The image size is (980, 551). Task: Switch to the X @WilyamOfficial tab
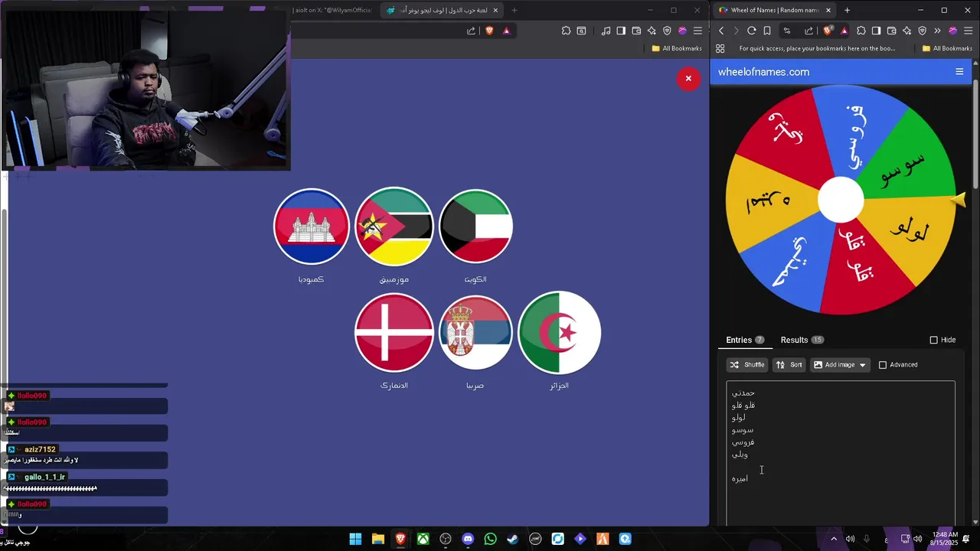[332, 10]
